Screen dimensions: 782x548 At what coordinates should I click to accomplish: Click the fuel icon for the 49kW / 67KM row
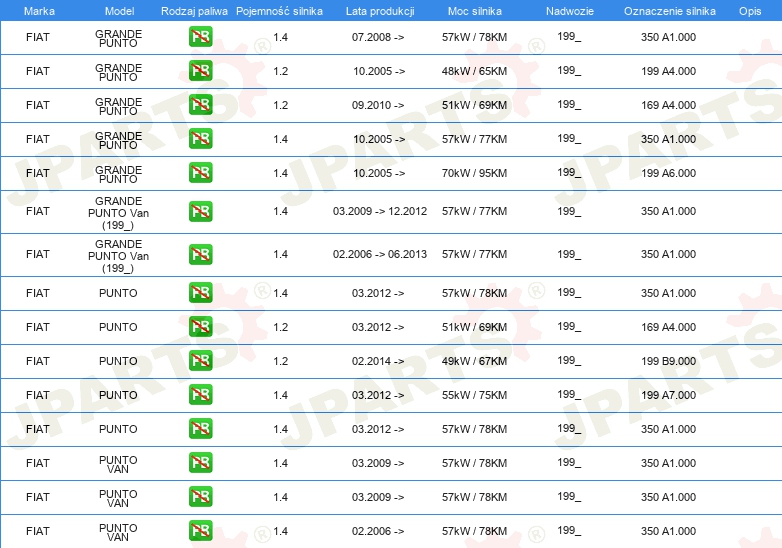click(200, 361)
